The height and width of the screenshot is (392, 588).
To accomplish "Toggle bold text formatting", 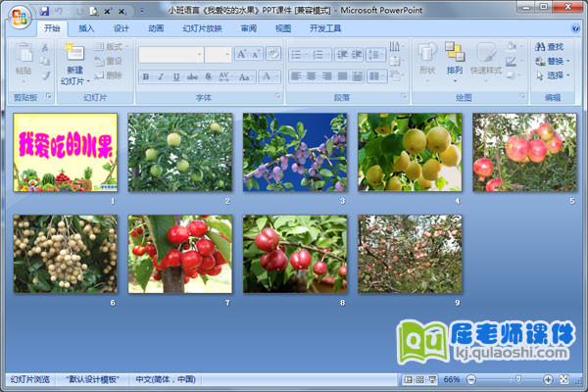I will tap(145, 75).
